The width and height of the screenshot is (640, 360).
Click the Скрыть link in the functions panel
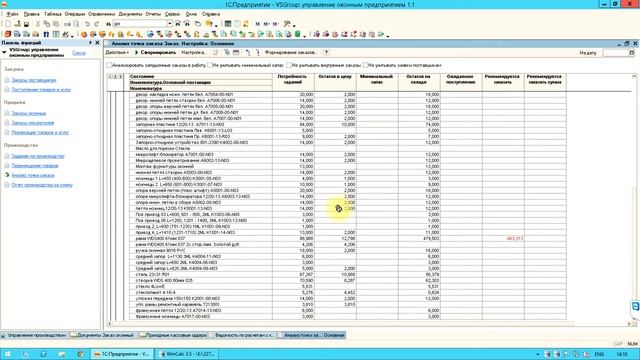coord(79,53)
